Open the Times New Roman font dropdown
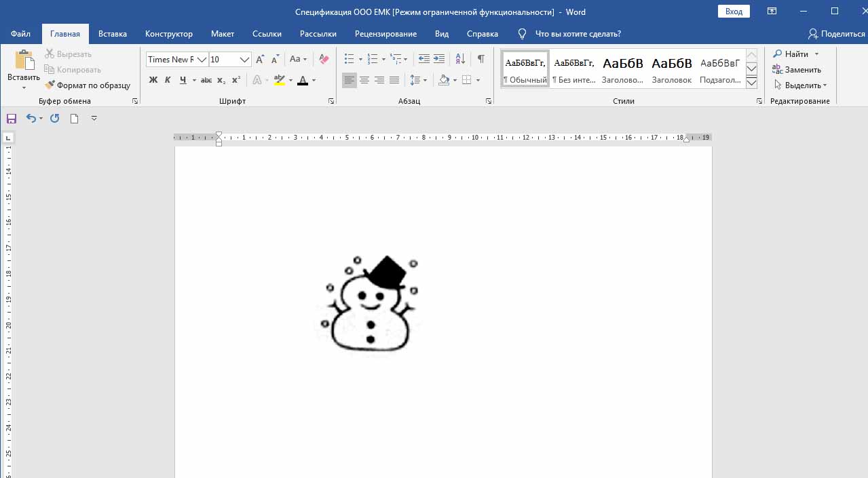This screenshot has height=478, width=868. click(x=202, y=60)
